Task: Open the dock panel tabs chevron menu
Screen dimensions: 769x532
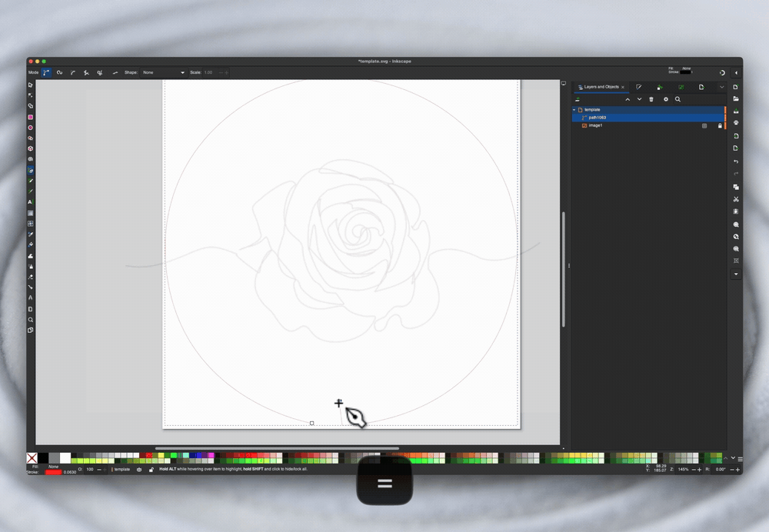Action: 721,87
